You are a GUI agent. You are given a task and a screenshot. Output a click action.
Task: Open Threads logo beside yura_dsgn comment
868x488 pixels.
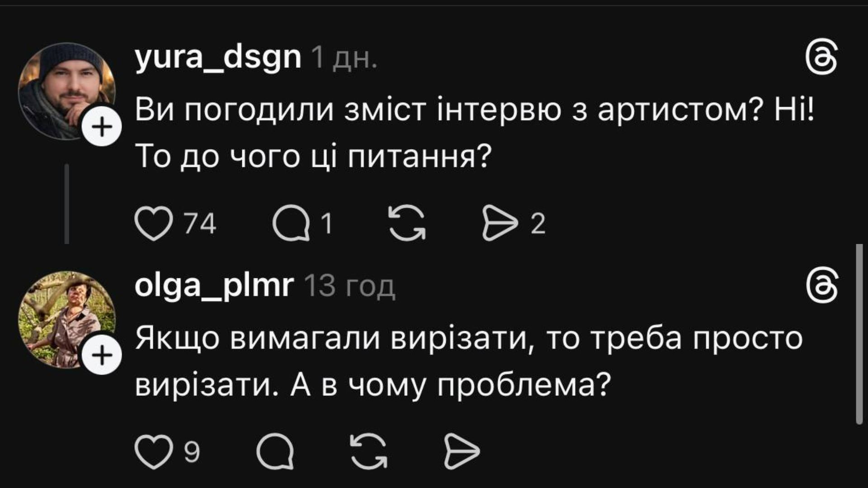pos(822,59)
